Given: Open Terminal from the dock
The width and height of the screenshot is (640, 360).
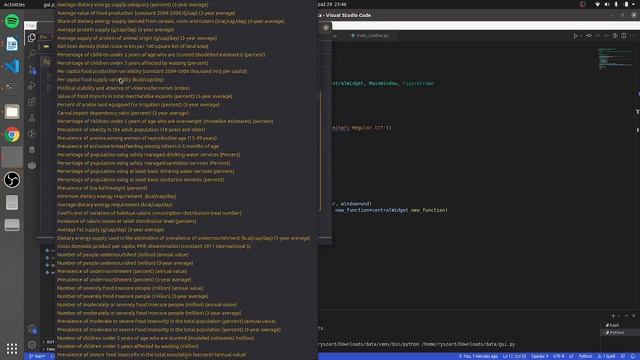Looking at the screenshot, I should tap(12, 88).
